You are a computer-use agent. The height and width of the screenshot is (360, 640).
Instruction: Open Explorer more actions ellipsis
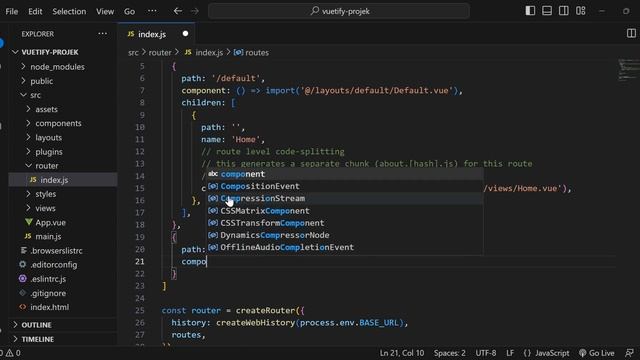(102, 34)
